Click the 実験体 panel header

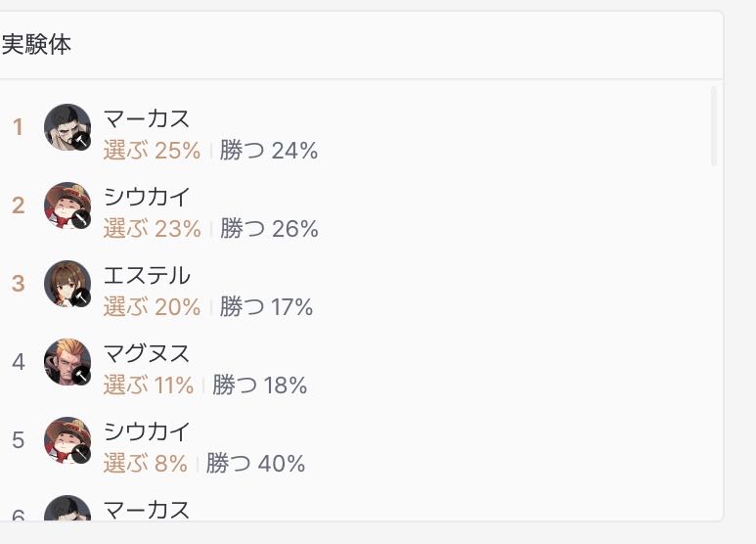pyautogui.click(x=361, y=45)
